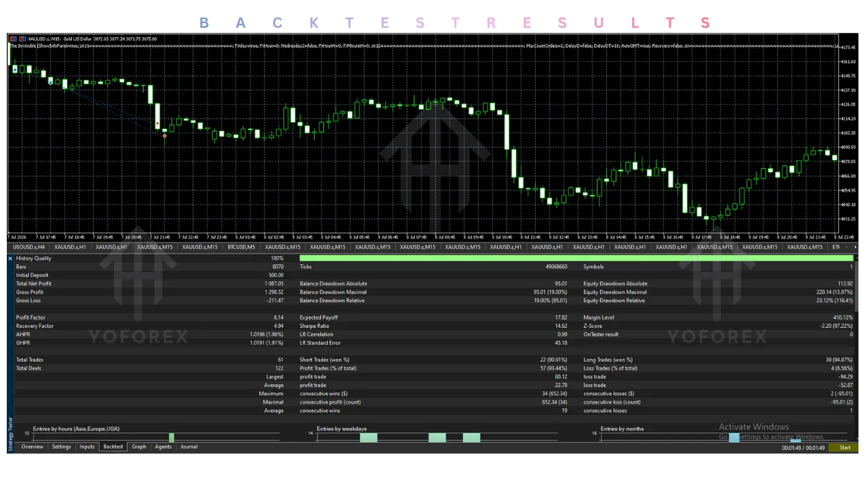
Task: Click the Total Net Profit value 1 087.05
Action: pos(274,283)
